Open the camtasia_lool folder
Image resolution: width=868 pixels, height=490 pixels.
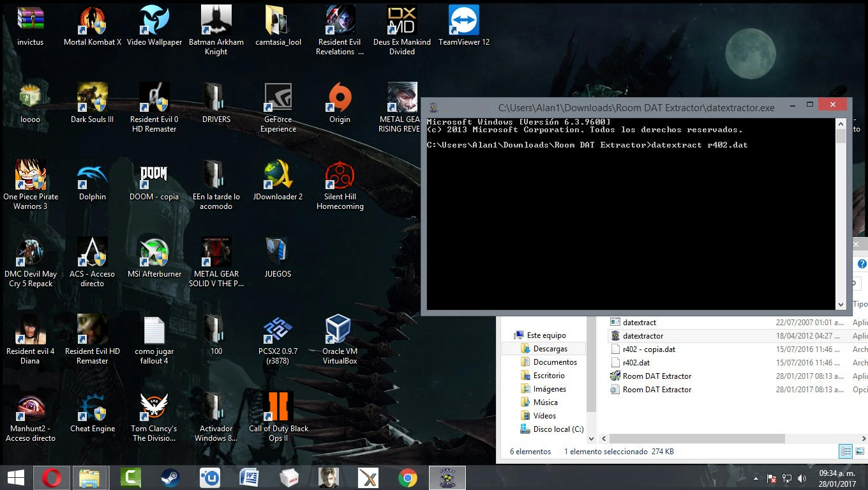pyautogui.click(x=278, y=26)
